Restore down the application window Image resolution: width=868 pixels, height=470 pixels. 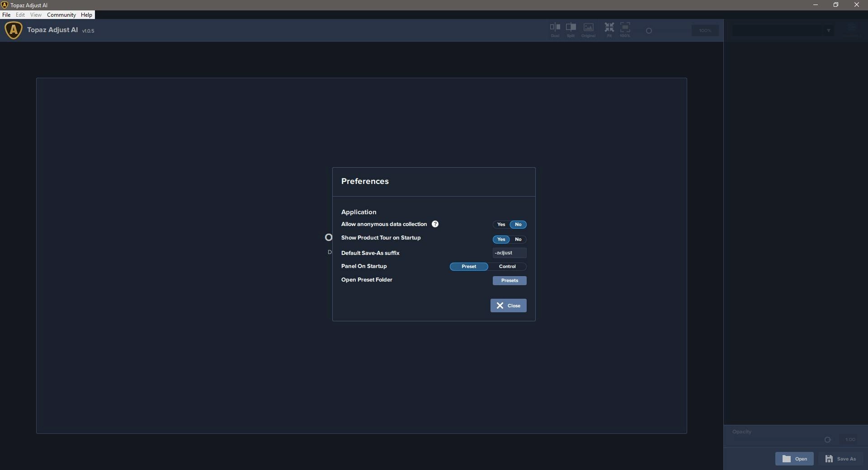[x=836, y=5]
